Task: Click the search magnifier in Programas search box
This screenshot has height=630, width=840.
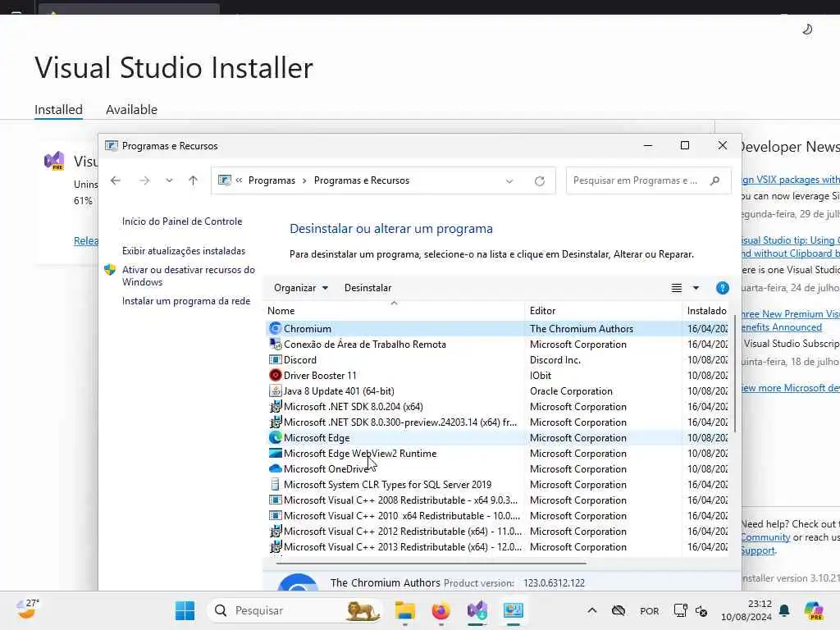Action: 714,180
